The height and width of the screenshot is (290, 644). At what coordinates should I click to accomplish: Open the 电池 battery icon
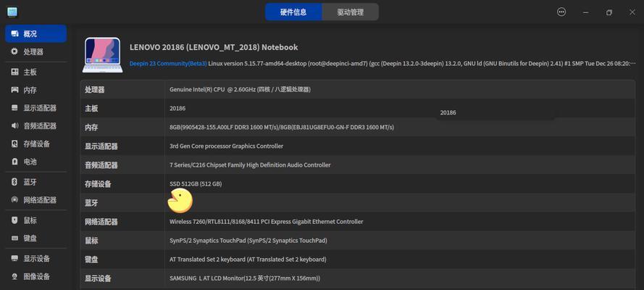pos(14,162)
